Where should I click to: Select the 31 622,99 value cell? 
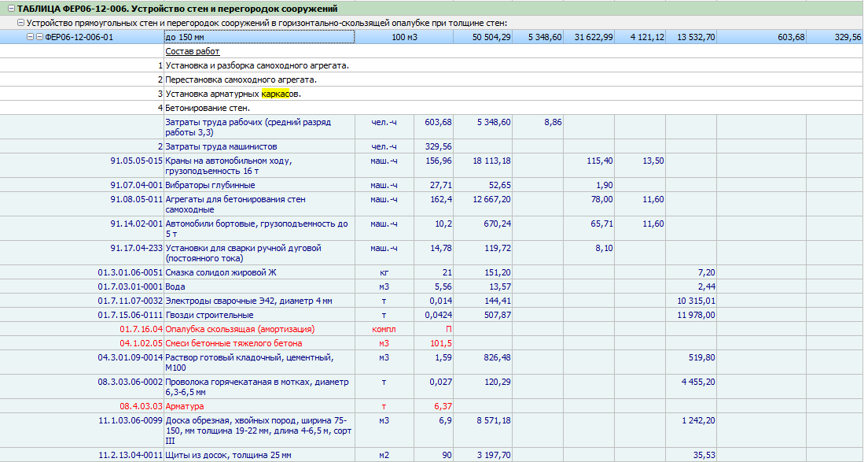click(589, 37)
